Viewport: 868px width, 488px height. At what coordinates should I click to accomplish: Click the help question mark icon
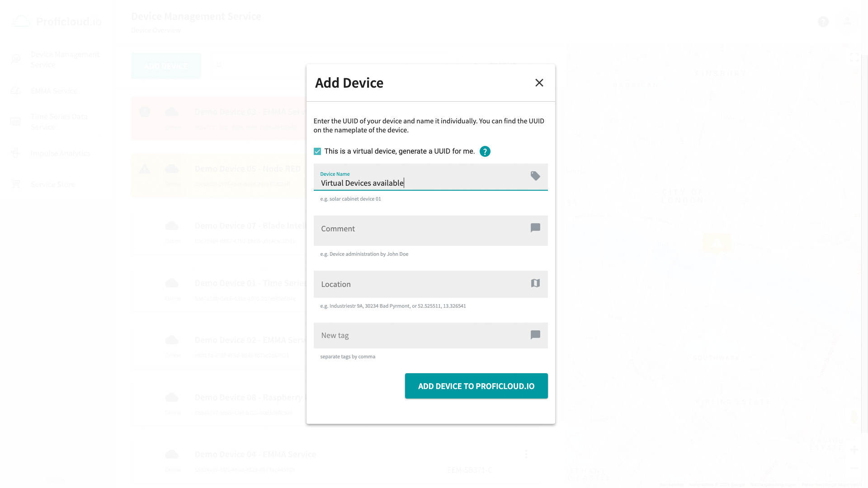485,151
